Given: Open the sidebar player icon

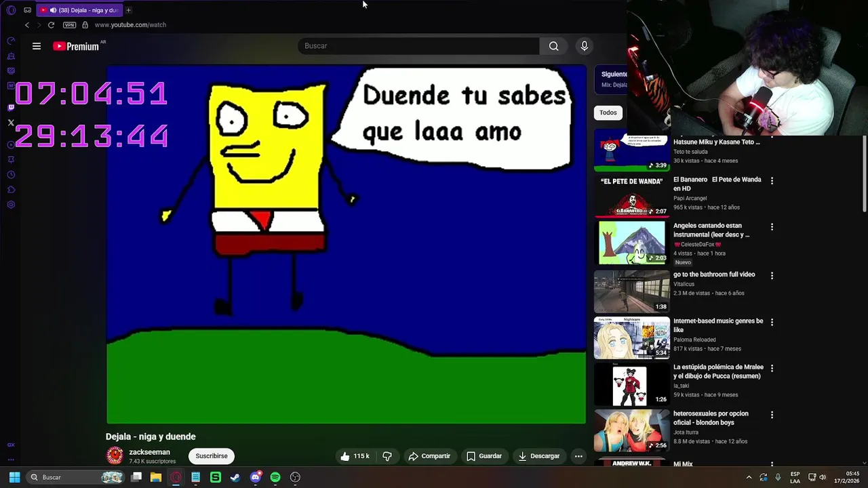Looking at the screenshot, I should coord(11,144).
